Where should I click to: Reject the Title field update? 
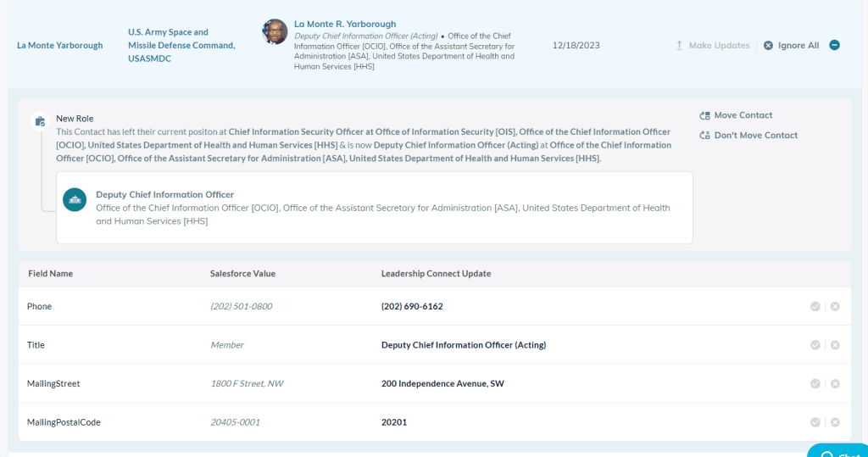pyautogui.click(x=835, y=345)
